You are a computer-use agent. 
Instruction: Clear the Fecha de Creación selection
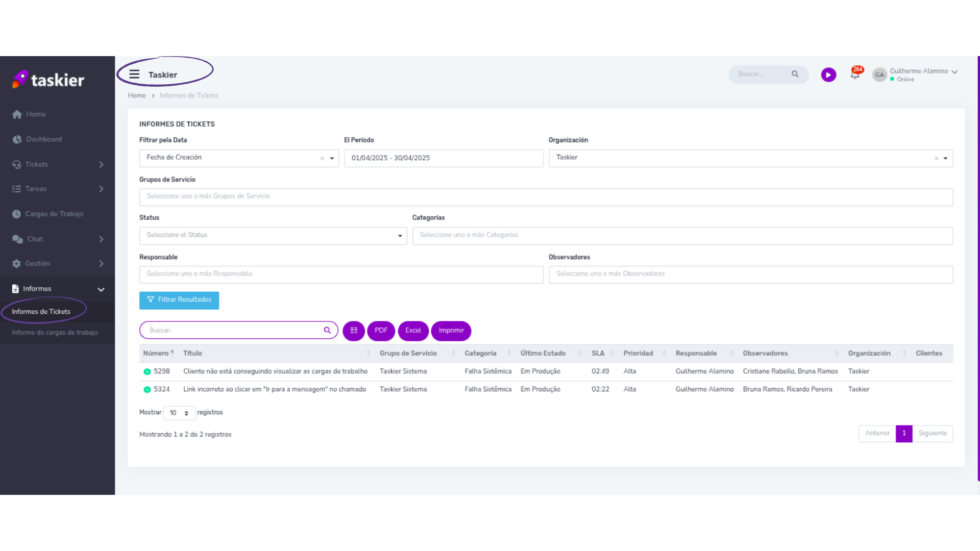point(322,159)
